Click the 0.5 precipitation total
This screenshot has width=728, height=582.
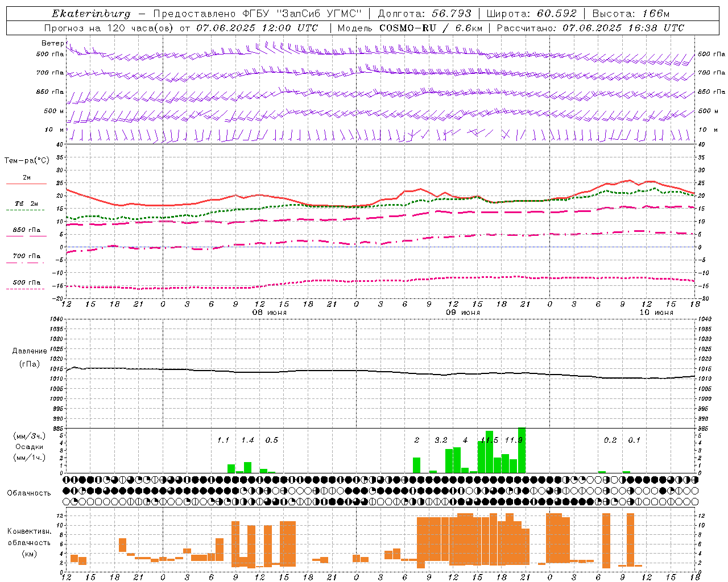272,440
